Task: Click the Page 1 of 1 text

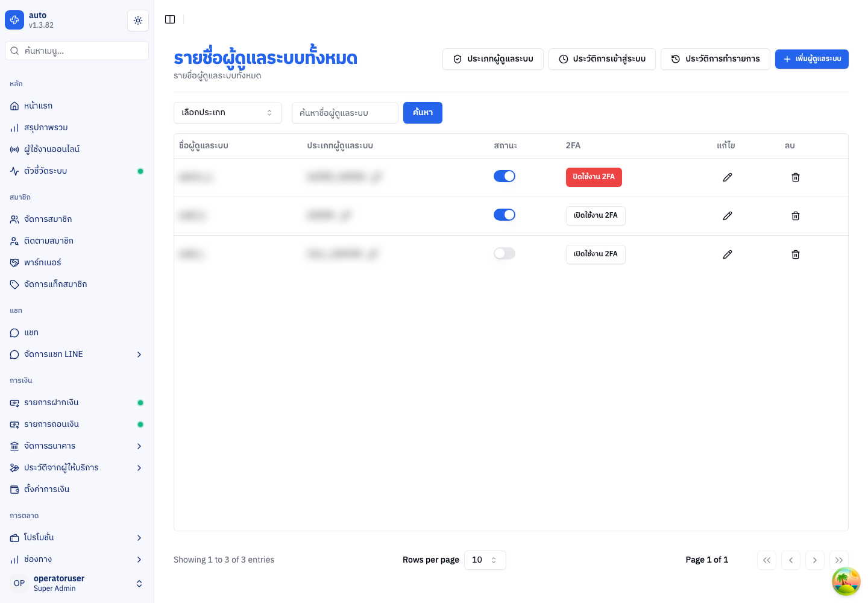Action: click(707, 560)
